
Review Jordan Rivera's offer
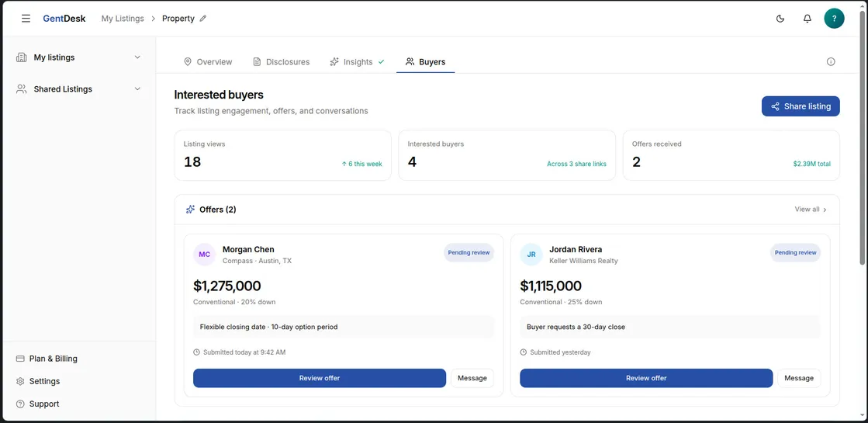(x=646, y=378)
